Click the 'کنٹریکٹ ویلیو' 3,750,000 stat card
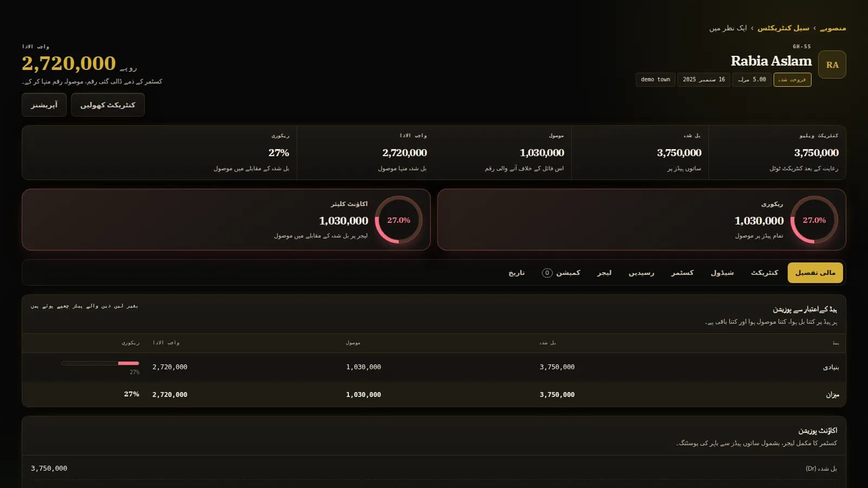The width and height of the screenshot is (868, 488). 777,152
